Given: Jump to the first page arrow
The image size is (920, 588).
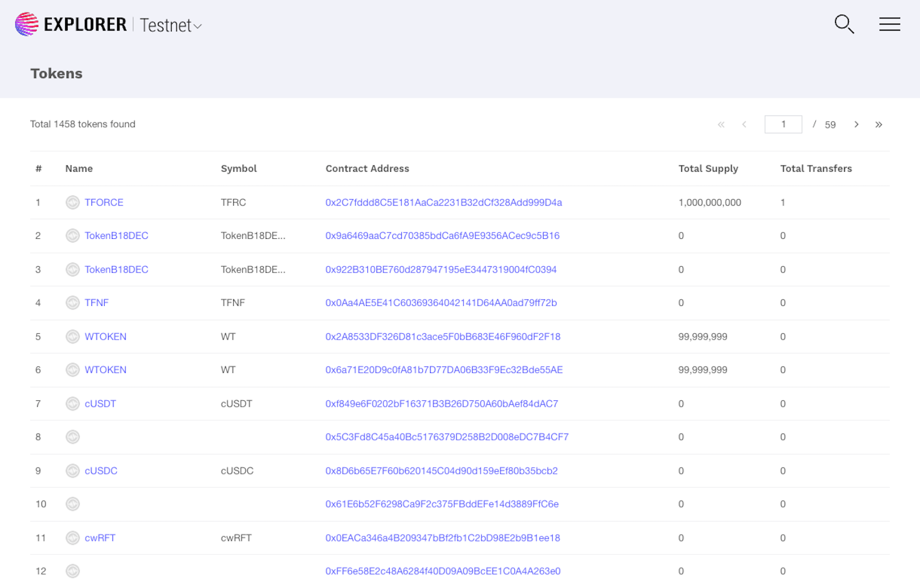Looking at the screenshot, I should pyautogui.click(x=721, y=124).
